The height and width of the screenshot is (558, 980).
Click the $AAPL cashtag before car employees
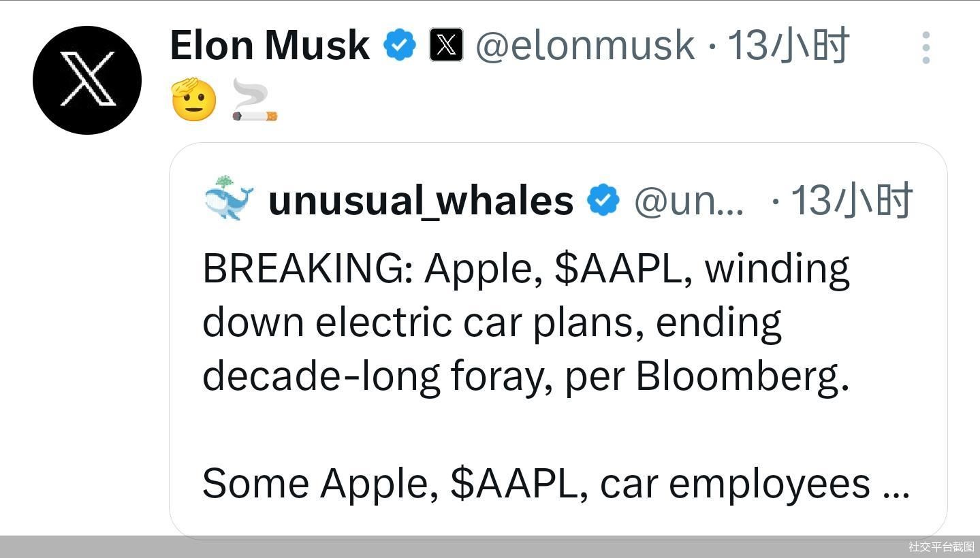513,483
